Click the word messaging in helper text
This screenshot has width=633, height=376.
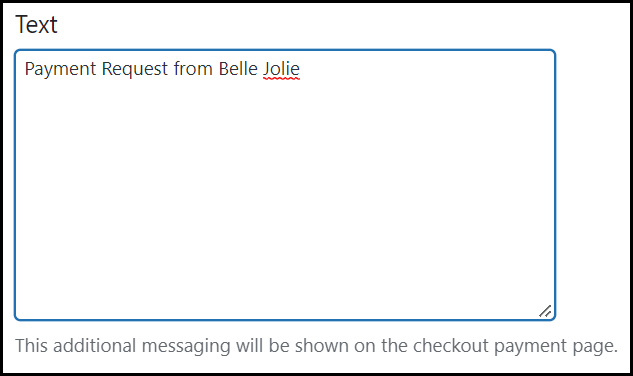click(186, 347)
